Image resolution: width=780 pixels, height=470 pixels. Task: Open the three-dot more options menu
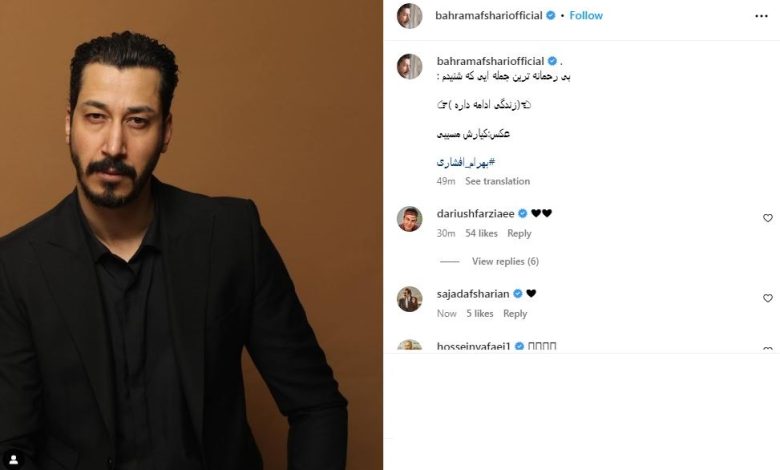pos(761,16)
